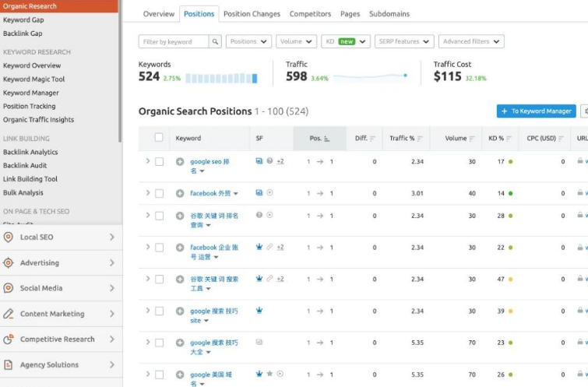Check the box for '谷歌 关键词 搜索工具' row
The height and width of the screenshot is (387, 588).
coord(160,280)
